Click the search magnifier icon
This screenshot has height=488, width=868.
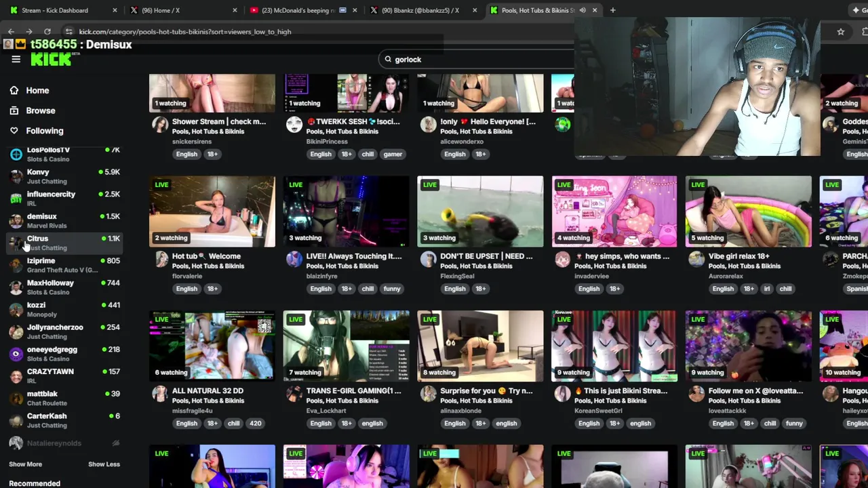(388, 60)
